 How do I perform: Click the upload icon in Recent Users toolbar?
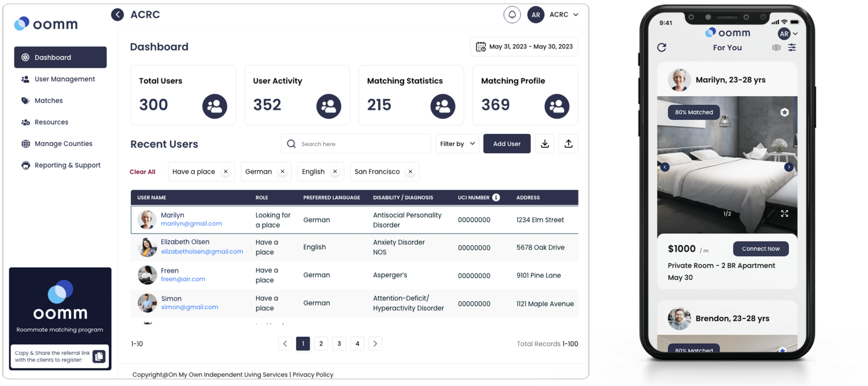coord(568,144)
